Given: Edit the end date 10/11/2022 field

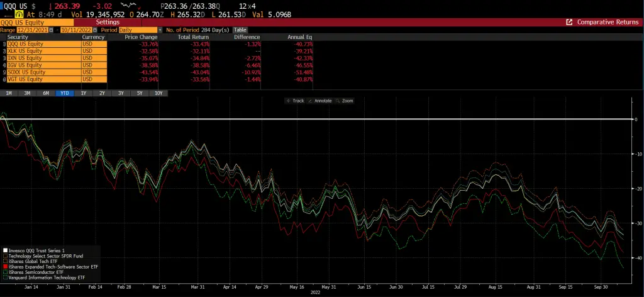Looking at the screenshot, I should coord(77,30).
